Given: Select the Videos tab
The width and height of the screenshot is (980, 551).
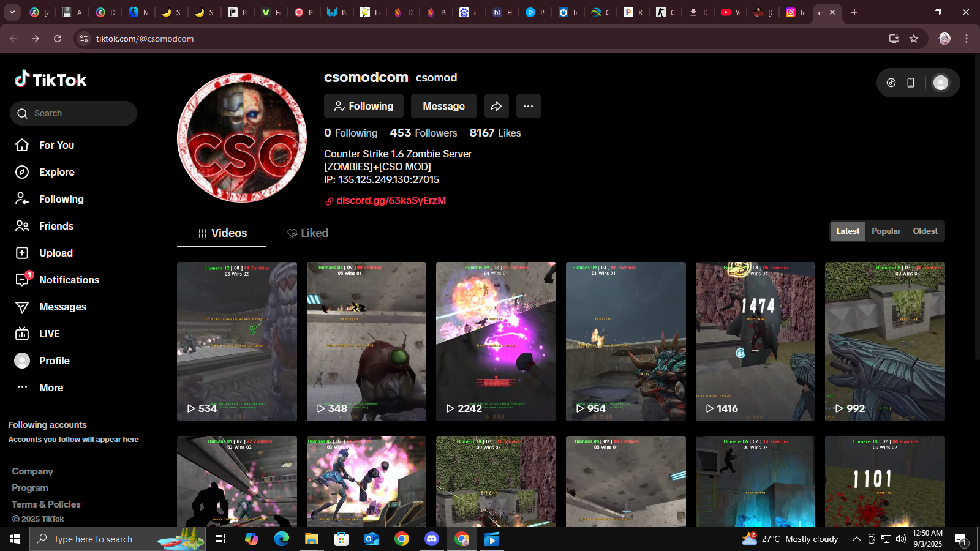Looking at the screenshot, I should (222, 233).
